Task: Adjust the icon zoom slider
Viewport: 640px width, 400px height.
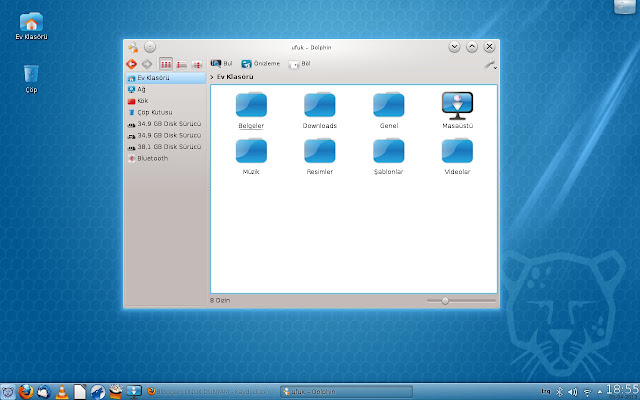Action: [445, 301]
